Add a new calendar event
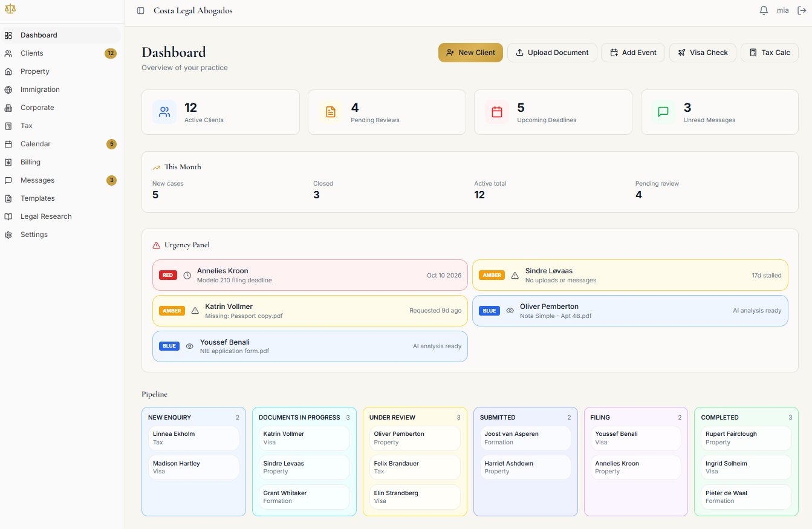Screen dimensions: 812x529 pos(633,53)
